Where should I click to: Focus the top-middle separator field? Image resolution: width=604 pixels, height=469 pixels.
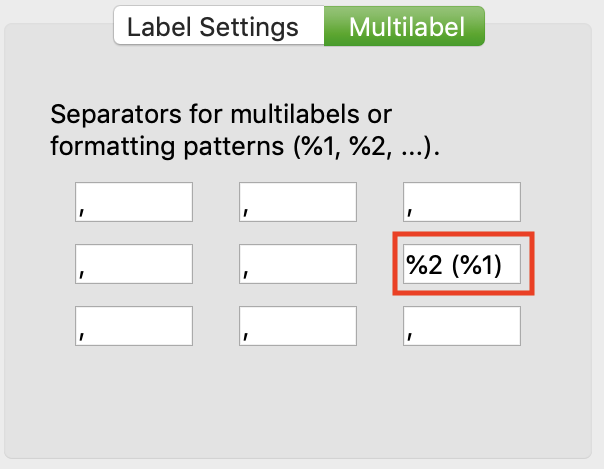point(298,201)
